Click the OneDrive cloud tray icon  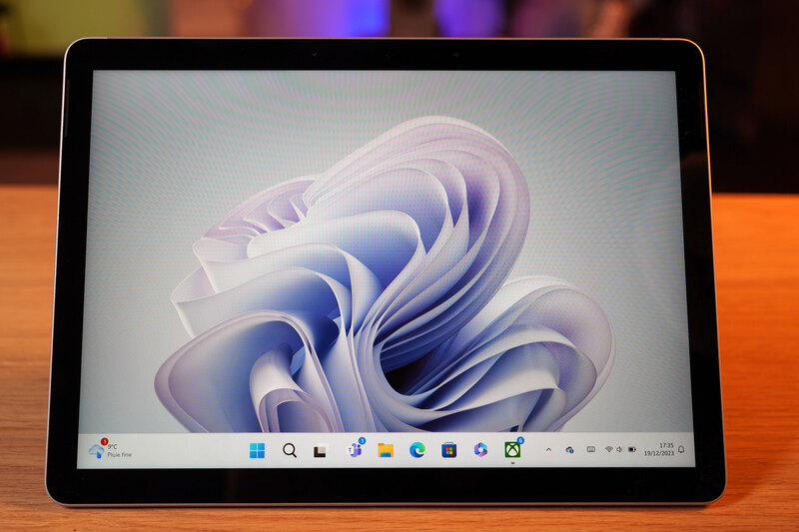[569, 450]
